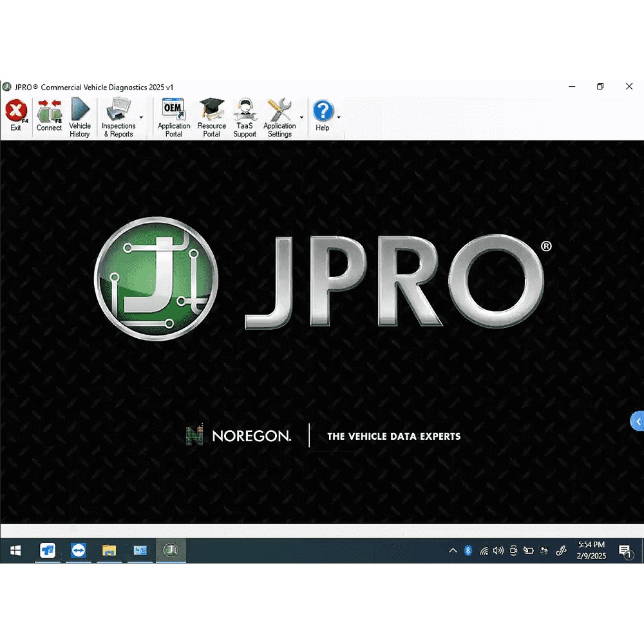Expand the Application Settings dropdown arrow
Image resolution: width=644 pixels, height=644 pixels.
301,117
